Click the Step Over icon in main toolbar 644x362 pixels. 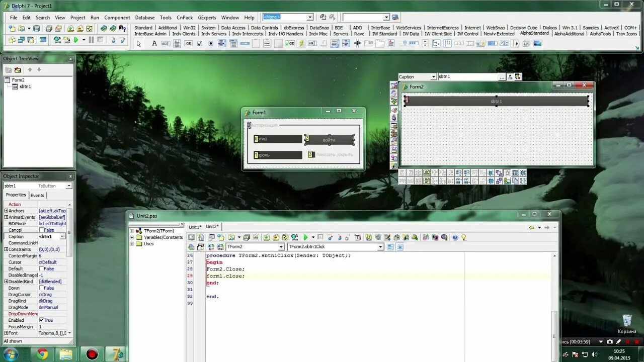[123, 40]
